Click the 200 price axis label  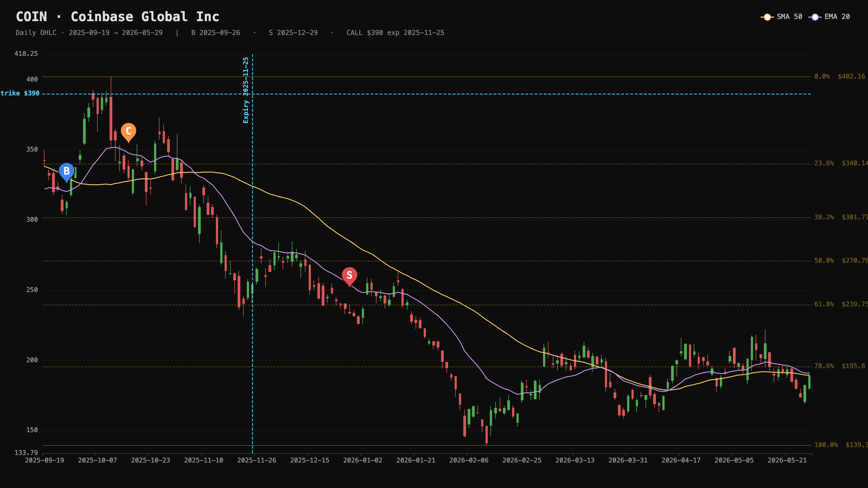[x=32, y=360]
